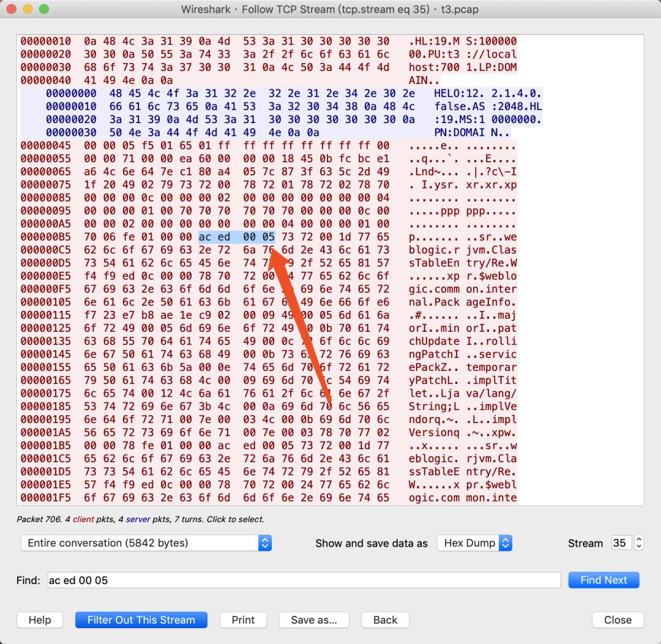661x644 pixels.
Task: Click the row at offset 00000020 00.PU:t3 ://local
Action: coord(269,54)
